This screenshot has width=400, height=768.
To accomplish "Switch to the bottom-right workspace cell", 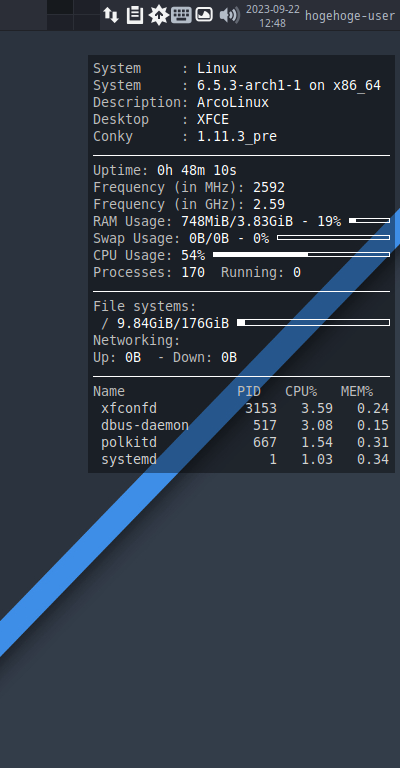I will coord(87,23).
